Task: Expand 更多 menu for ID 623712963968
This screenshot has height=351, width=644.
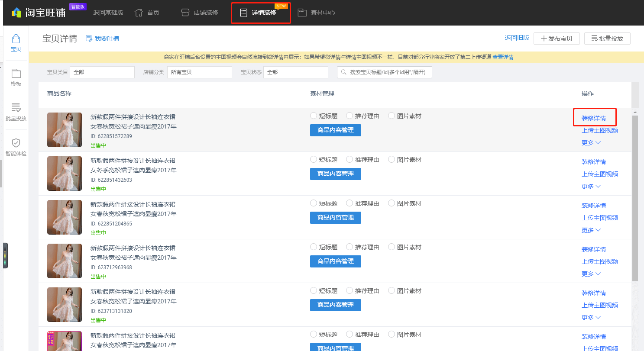Action: pos(591,274)
